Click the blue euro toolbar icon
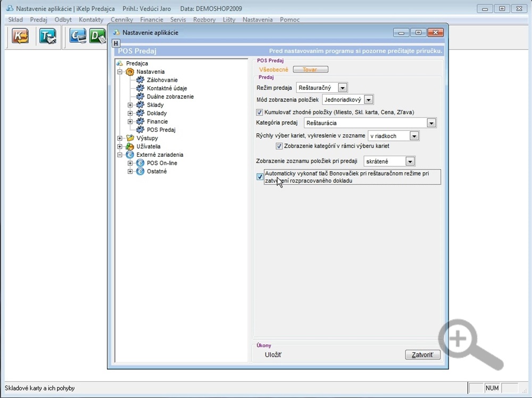This screenshot has width=532, height=398. point(78,37)
